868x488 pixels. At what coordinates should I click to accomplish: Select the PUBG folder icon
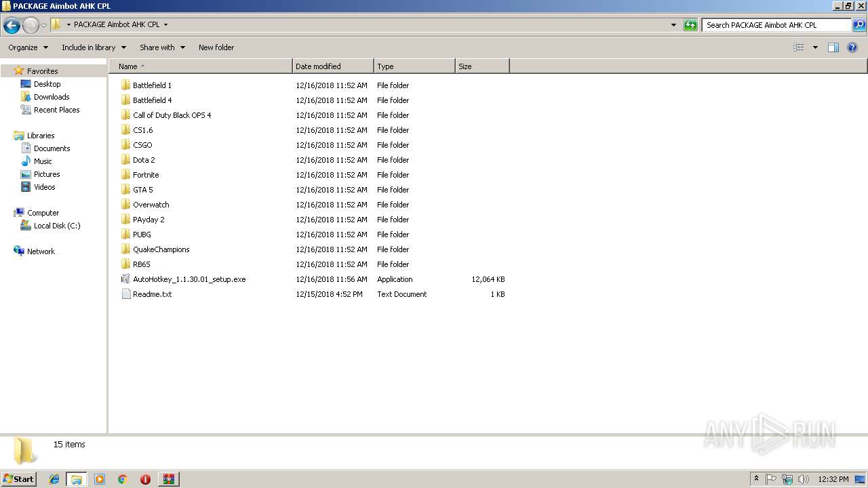click(x=125, y=235)
